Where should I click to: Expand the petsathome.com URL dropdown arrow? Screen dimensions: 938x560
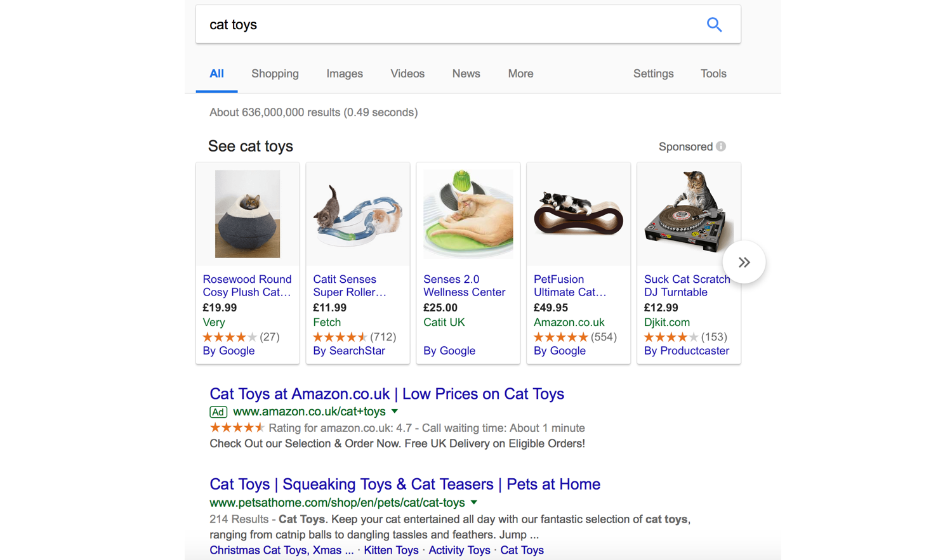point(473,502)
